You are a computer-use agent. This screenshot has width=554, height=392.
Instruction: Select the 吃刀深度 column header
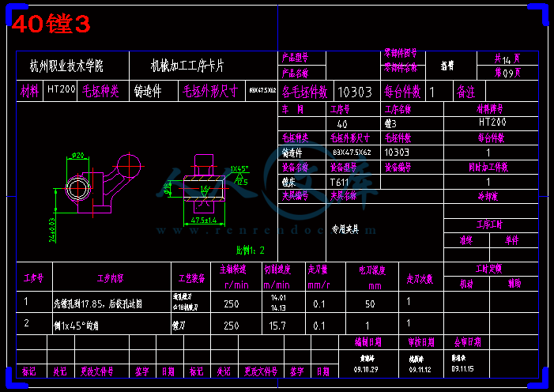coord(372,271)
